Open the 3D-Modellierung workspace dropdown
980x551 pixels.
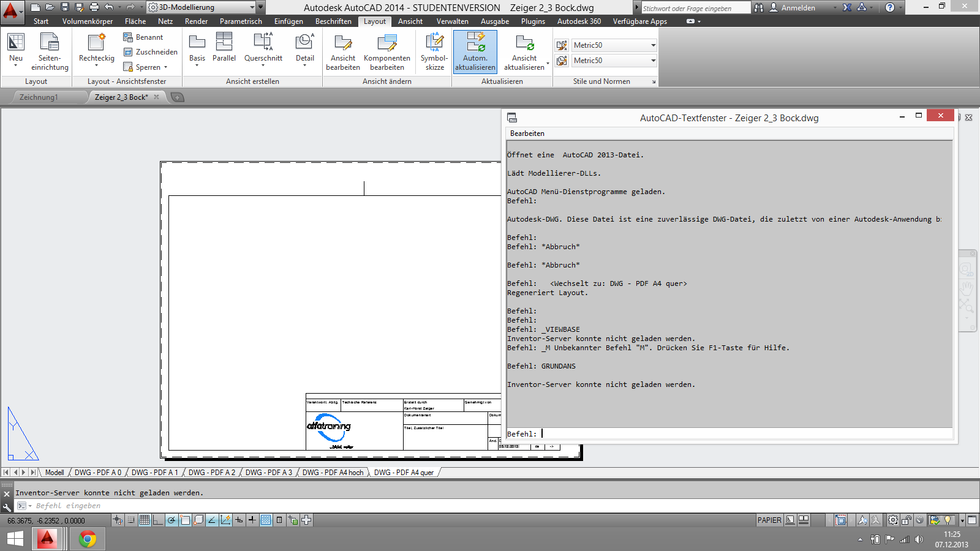click(202, 7)
